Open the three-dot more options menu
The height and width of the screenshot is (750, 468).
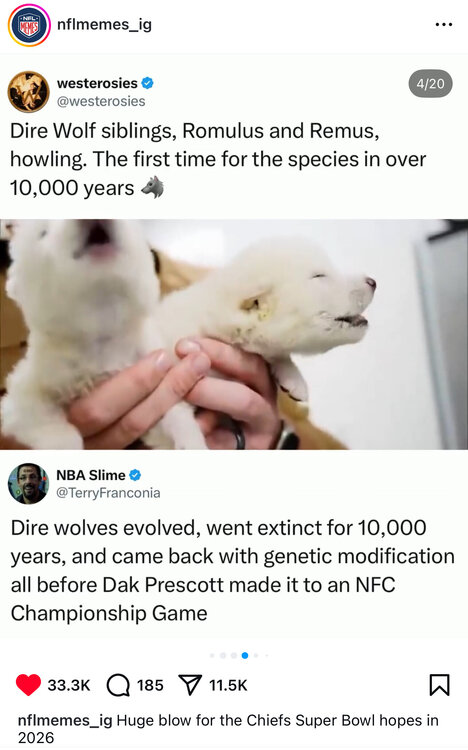coord(444,24)
